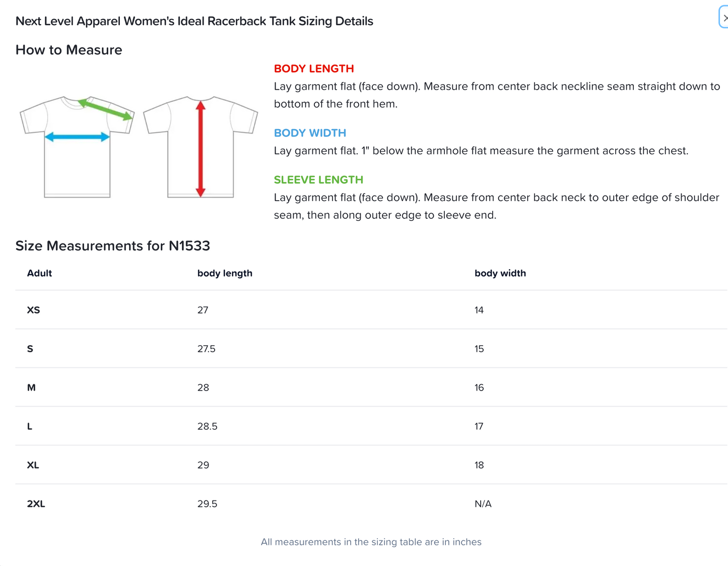Image resolution: width=728 pixels, height=566 pixels.
Task: Click the body length column header
Action: [225, 273]
